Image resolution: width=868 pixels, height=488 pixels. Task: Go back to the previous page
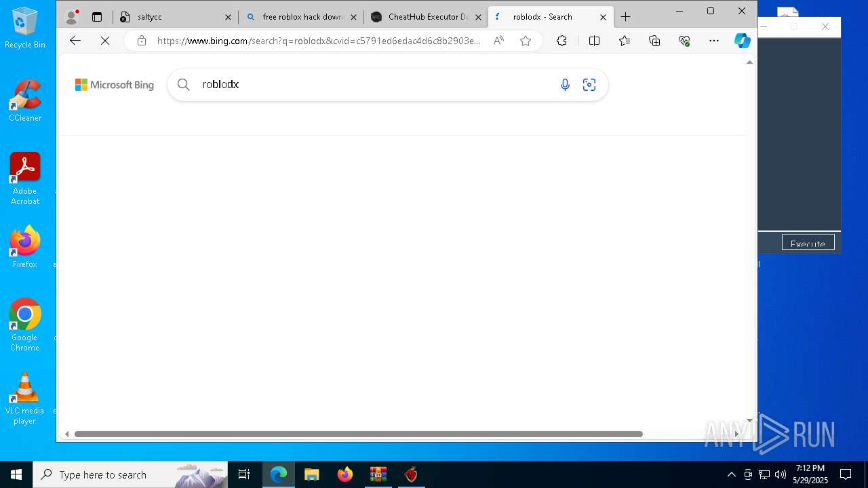(x=75, y=41)
